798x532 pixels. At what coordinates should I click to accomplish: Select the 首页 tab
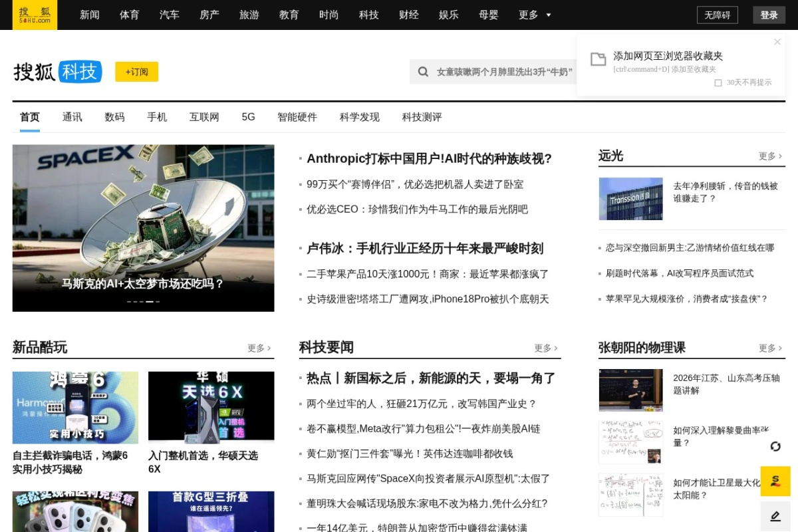(30, 117)
